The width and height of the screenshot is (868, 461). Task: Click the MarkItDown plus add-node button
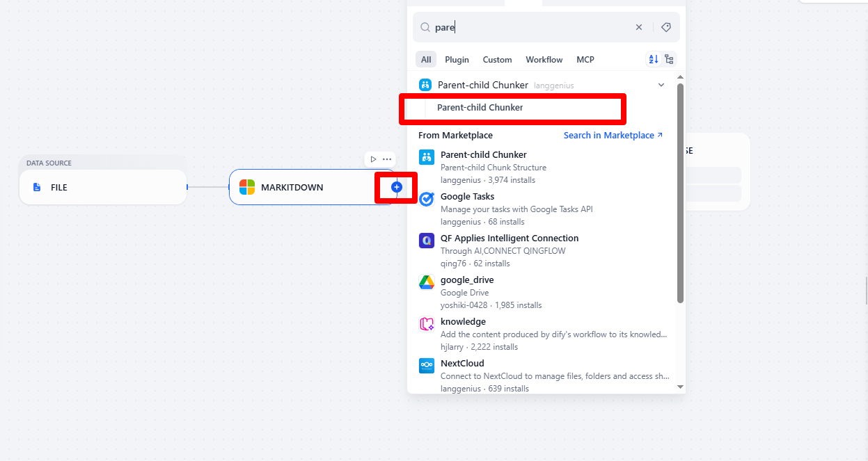[x=397, y=187]
